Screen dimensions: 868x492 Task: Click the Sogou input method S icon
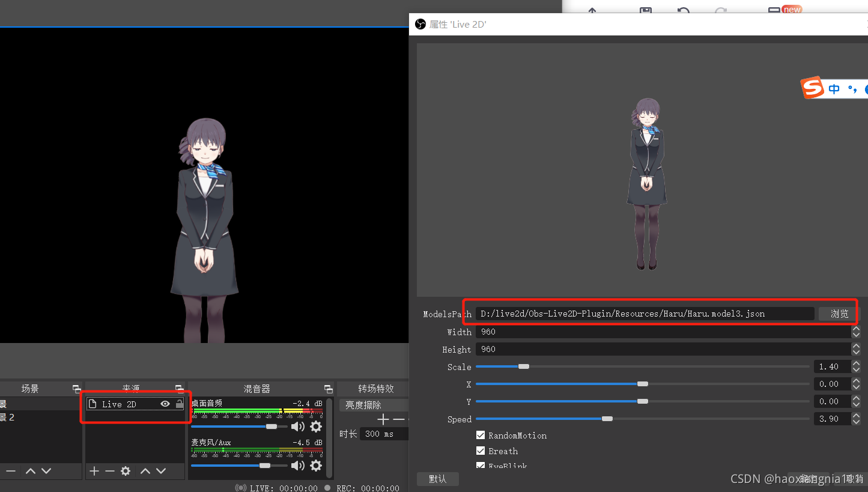[x=813, y=88]
